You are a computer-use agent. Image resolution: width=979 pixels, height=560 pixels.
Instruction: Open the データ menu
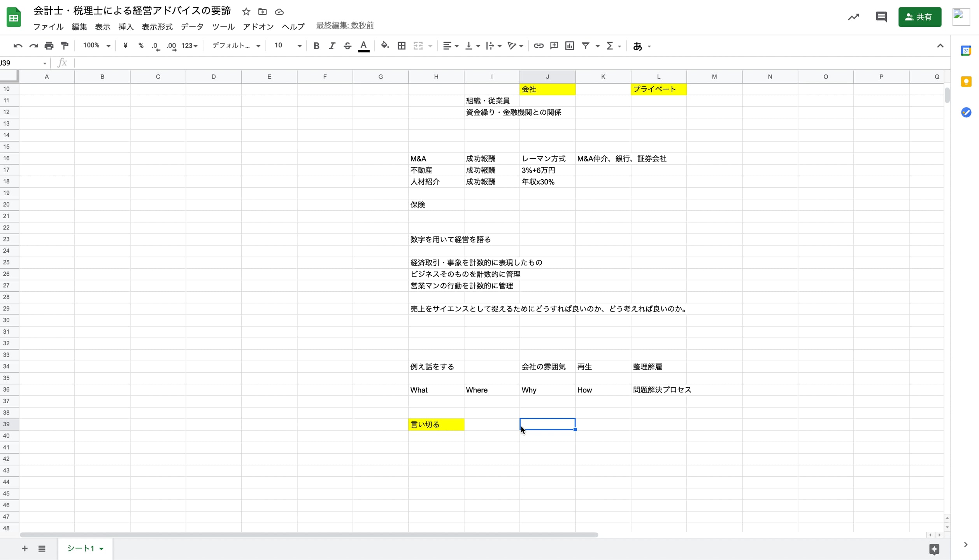[192, 26]
